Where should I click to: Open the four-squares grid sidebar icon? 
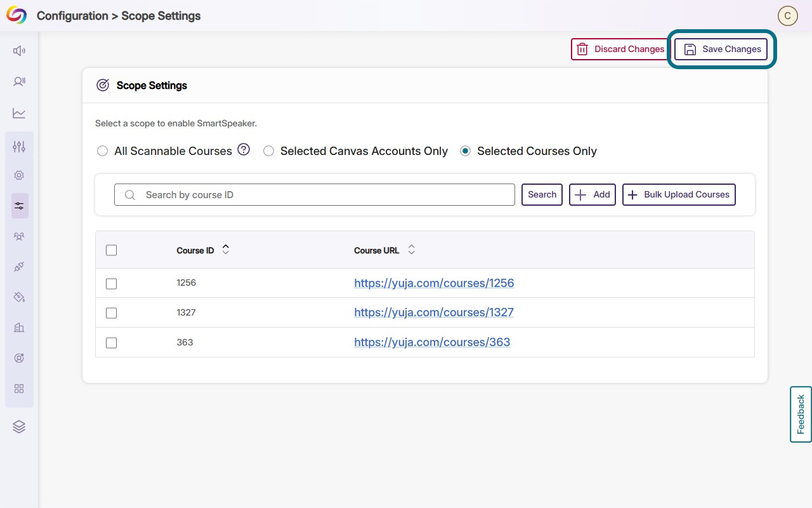(x=19, y=389)
